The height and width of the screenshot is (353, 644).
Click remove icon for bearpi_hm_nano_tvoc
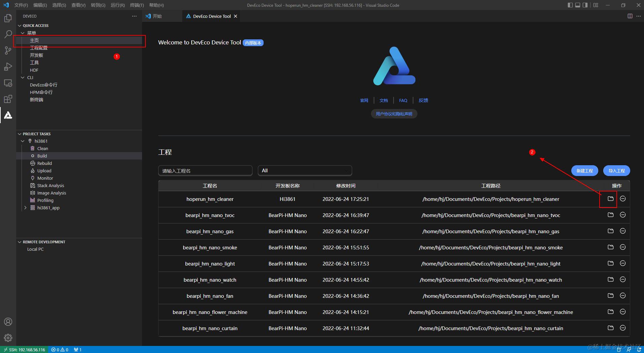click(x=623, y=215)
